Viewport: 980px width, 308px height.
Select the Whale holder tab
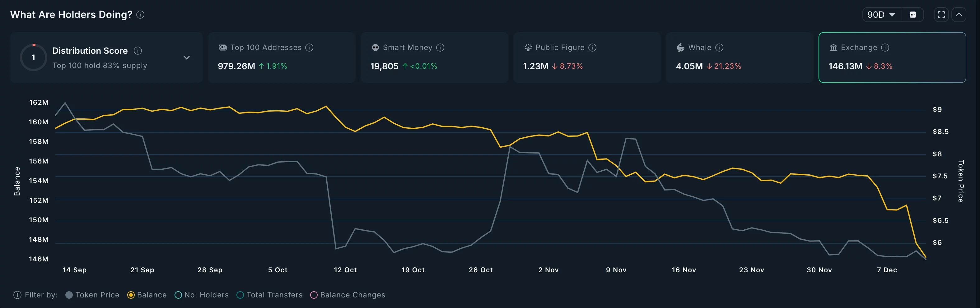click(x=739, y=57)
